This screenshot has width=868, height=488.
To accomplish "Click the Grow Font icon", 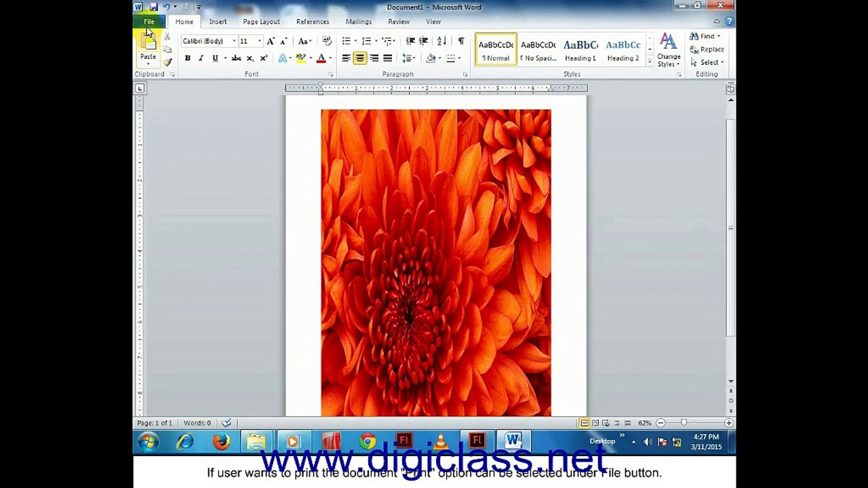I will 271,41.
